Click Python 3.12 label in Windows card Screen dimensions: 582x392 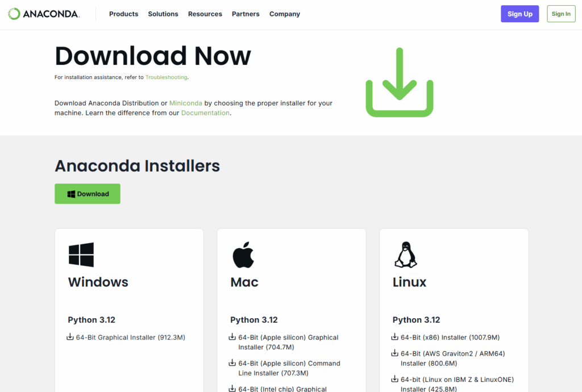[92, 320]
